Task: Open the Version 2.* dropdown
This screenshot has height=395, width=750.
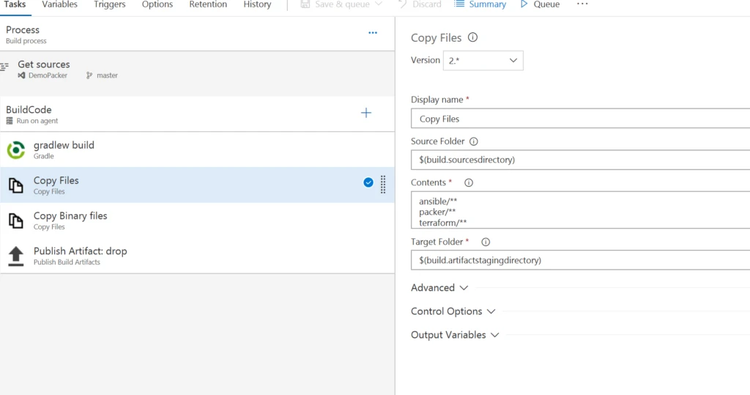Action: click(483, 61)
